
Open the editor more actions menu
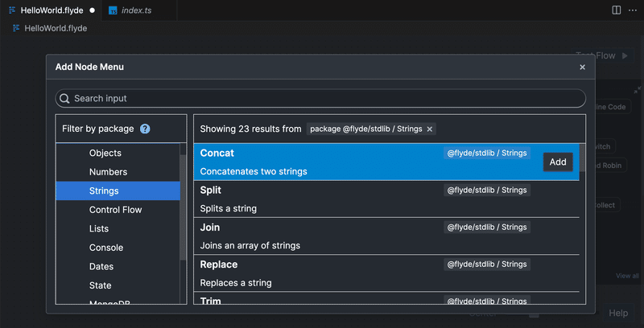tap(632, 10)
